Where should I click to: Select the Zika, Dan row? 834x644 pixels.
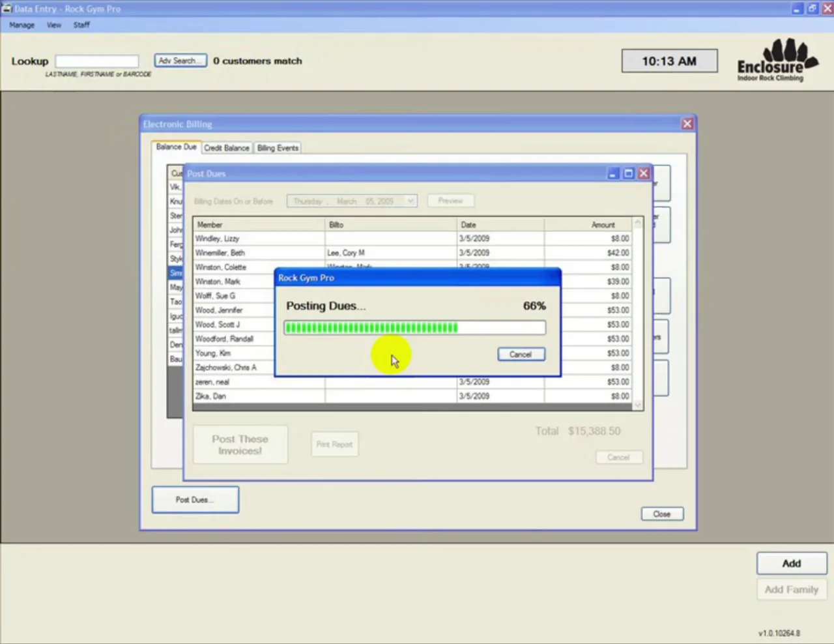point(412,396)
